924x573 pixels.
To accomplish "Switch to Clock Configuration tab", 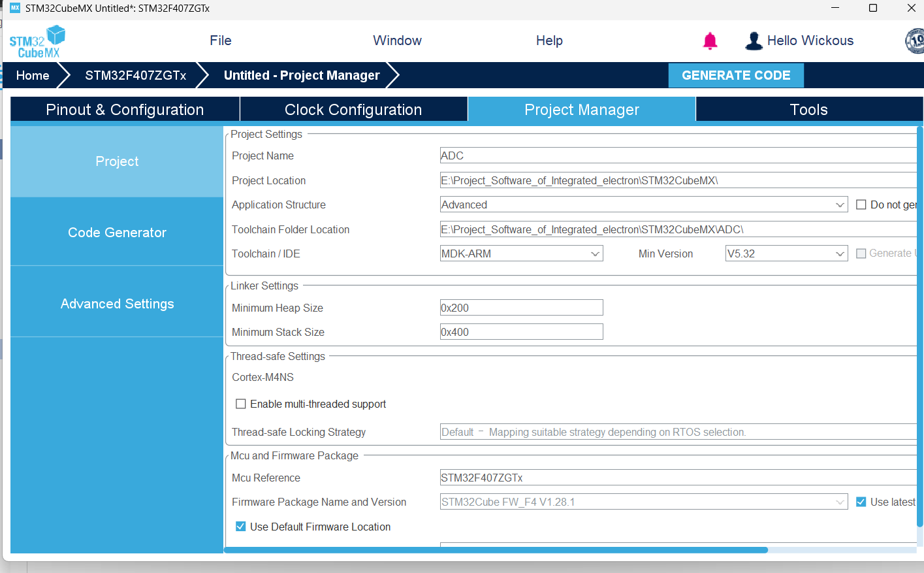I will coord(353,109).
